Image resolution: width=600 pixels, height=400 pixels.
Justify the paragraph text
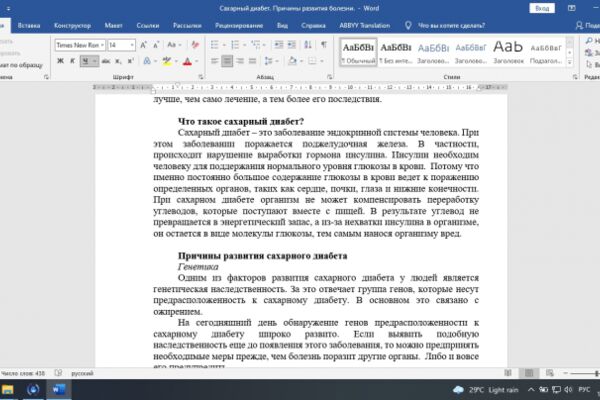tap(253, 61)
